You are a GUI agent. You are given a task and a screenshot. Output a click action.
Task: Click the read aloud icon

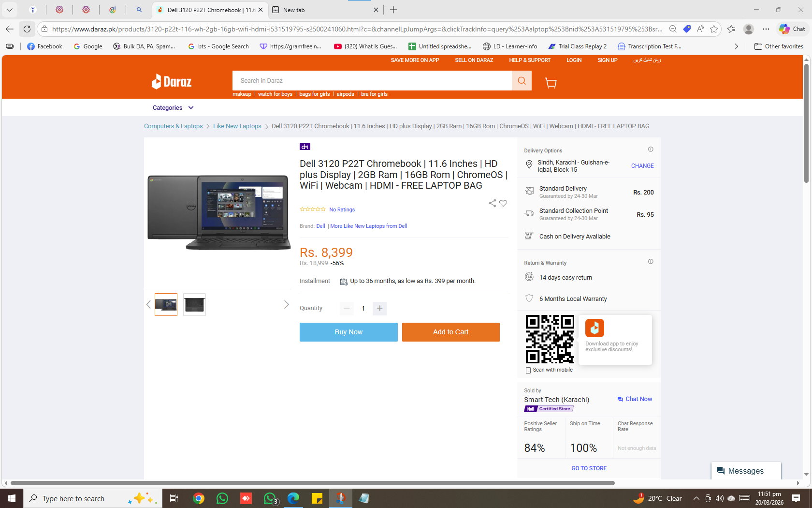[x=700, y=29]
